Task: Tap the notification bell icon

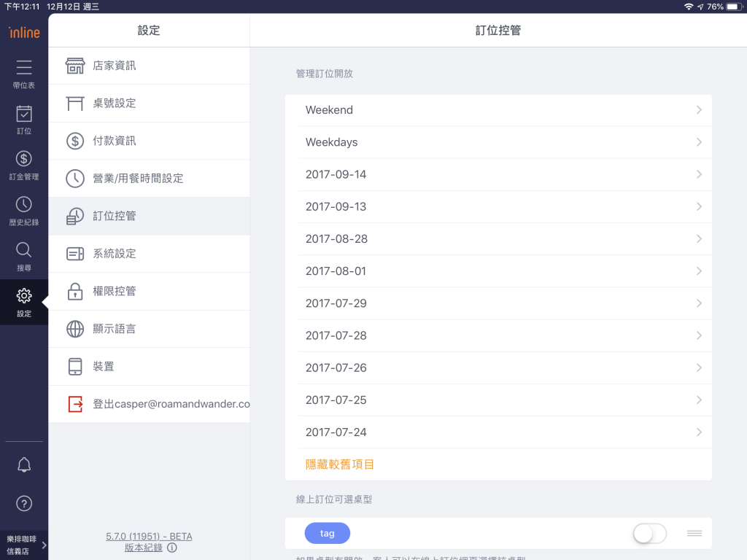Action: 24,465
